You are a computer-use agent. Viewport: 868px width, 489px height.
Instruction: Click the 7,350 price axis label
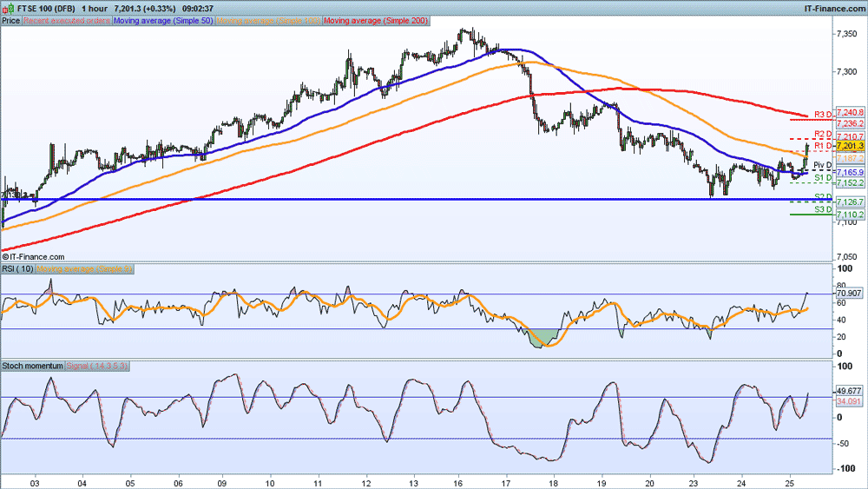[847, 35]
